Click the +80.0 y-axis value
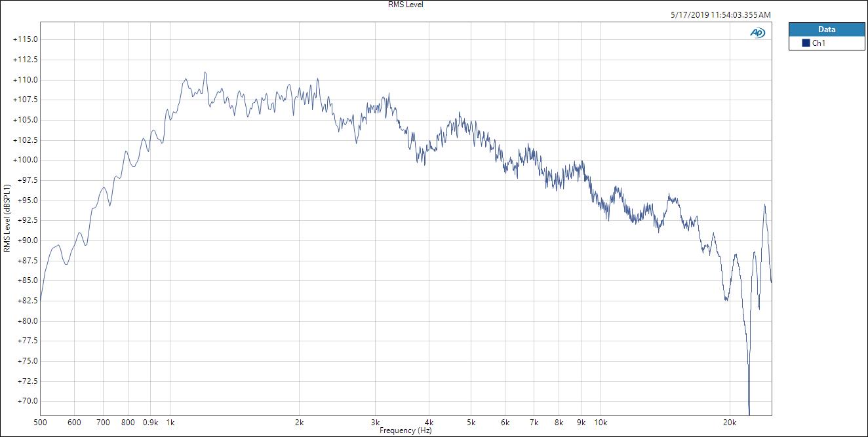The height and width of the screenshot is (437, 868). (x=28, y=321)
